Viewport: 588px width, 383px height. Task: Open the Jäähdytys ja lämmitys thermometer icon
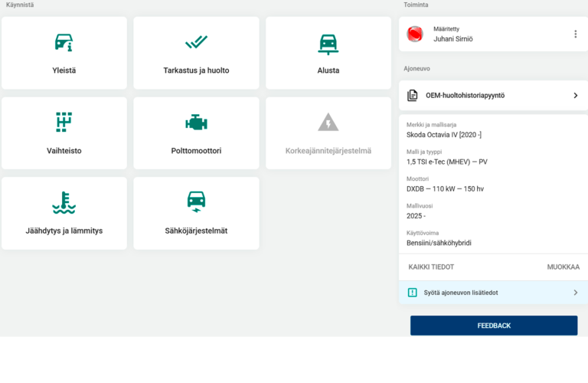(x=64, y=202)
